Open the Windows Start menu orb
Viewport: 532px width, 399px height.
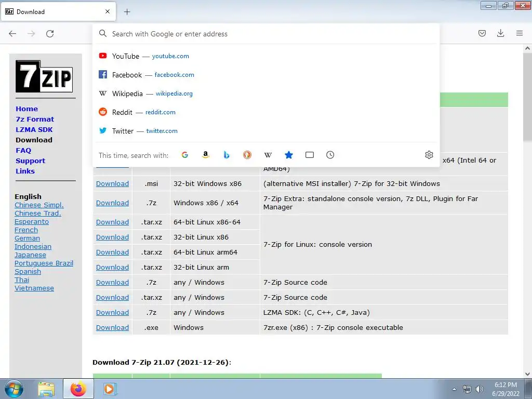point(14,389)
